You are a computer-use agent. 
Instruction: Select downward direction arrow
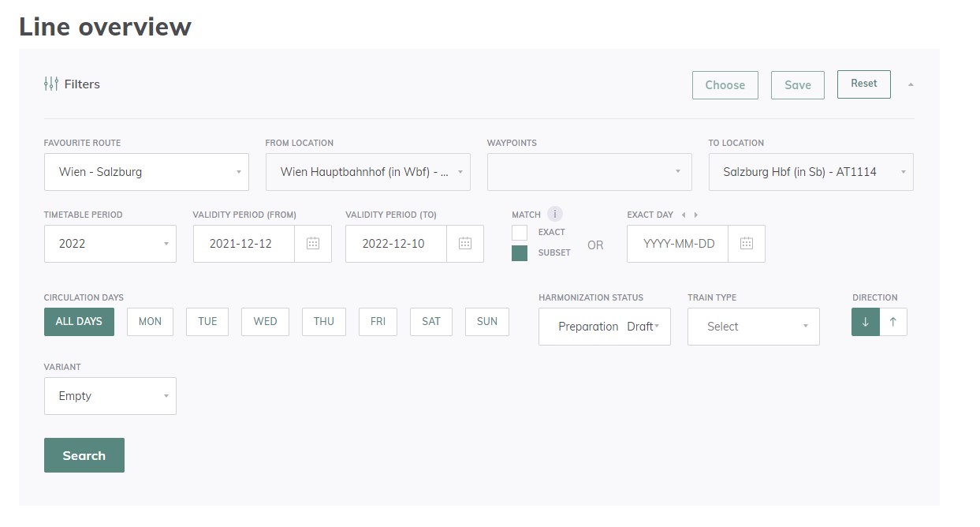865,322
